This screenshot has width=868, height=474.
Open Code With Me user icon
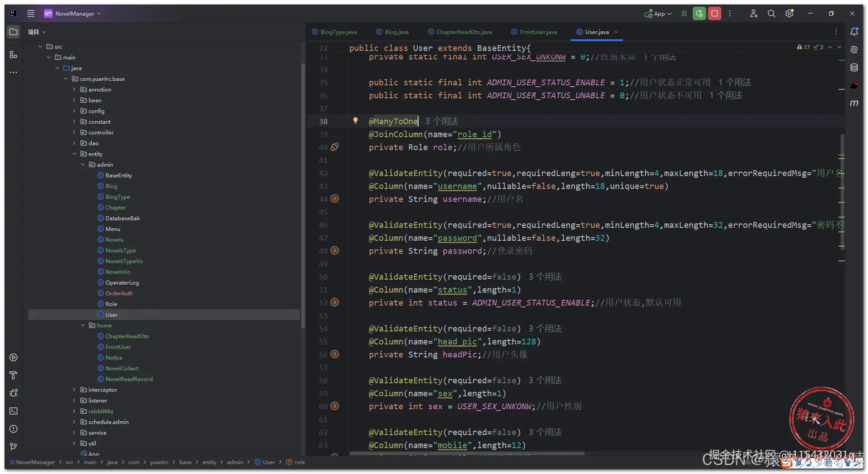[754, 13]
